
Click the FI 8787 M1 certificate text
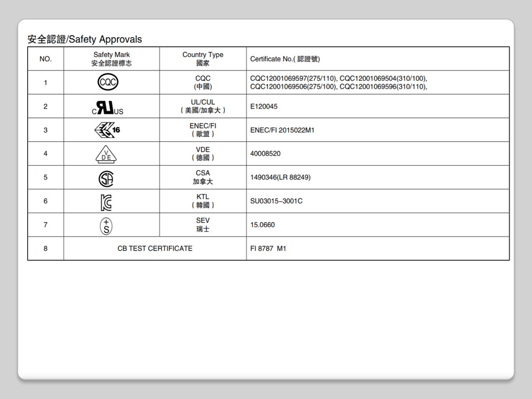pyautogui.click(x=268, y=248)
